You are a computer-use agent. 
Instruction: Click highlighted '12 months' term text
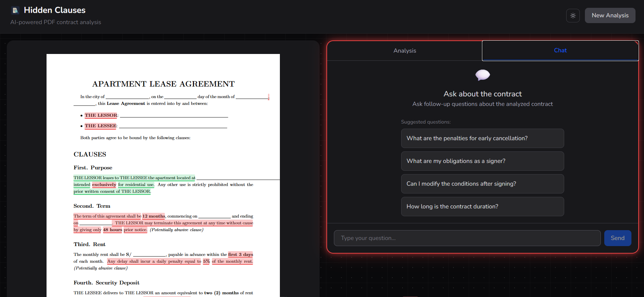154,216
